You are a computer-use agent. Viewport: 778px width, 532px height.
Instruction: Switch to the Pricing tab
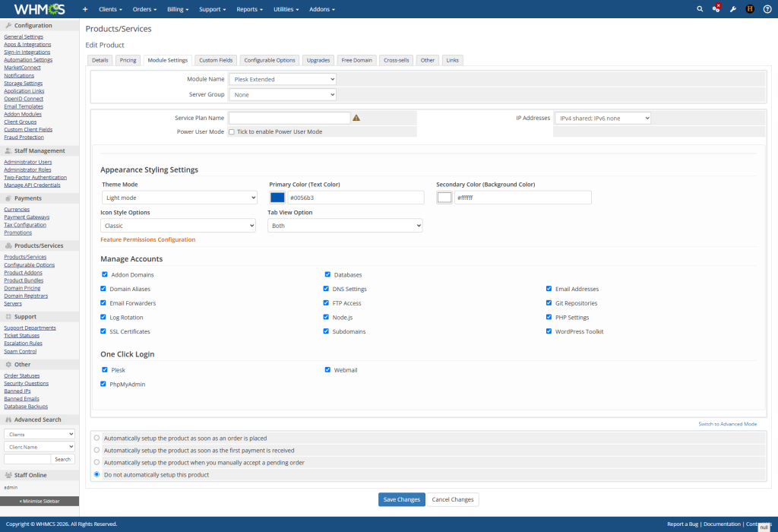click(128, 60)
